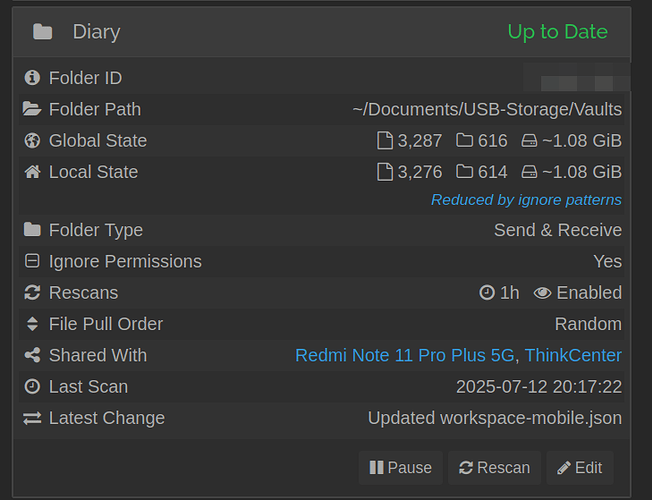Click the globe icon next to Global State
The image size is (652, 500).
tap(32, 141)
